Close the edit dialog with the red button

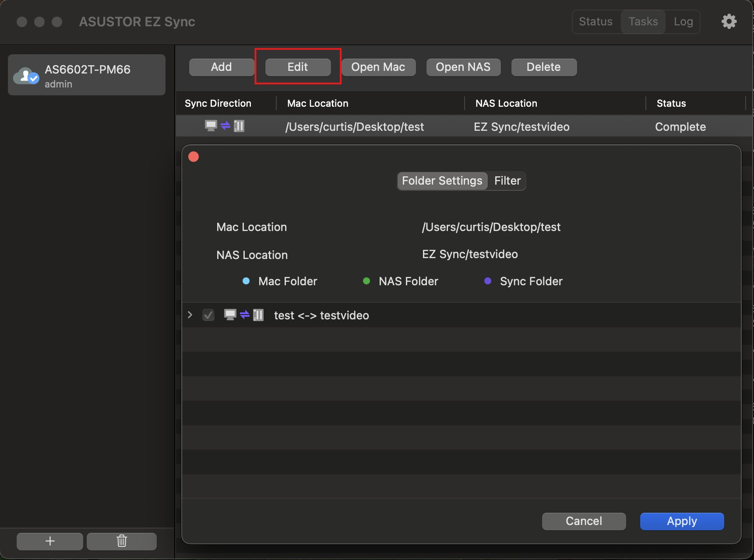[x=194, y=157]
